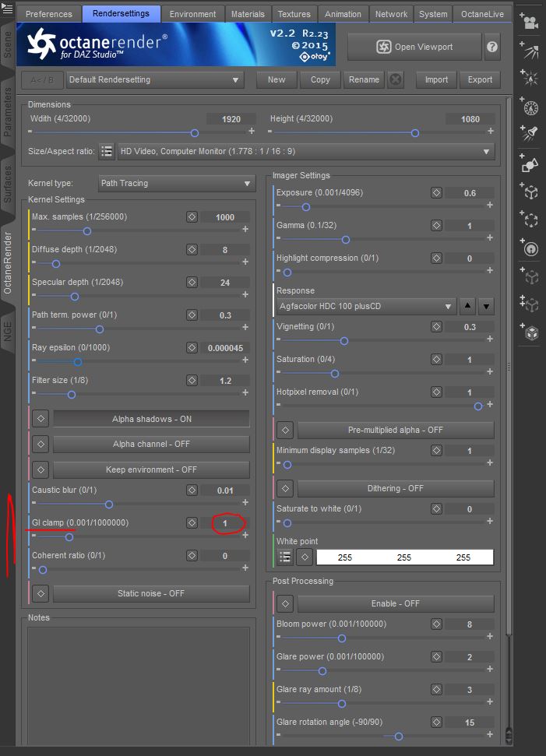Add the circled target node icon

[x=530, y=248]
